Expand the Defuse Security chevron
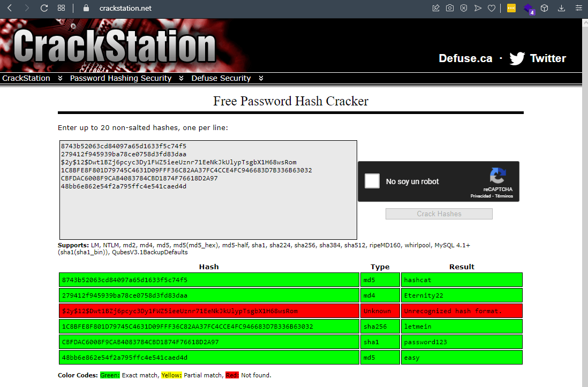The width and height of the screenshot is (588, 387). pos(261,78)
